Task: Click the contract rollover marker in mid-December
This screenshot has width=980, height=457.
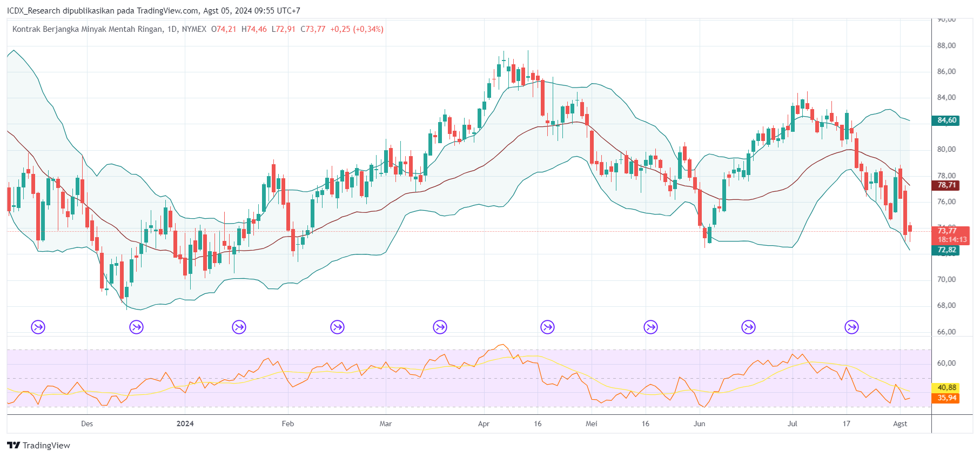Action: coord(136,327)
